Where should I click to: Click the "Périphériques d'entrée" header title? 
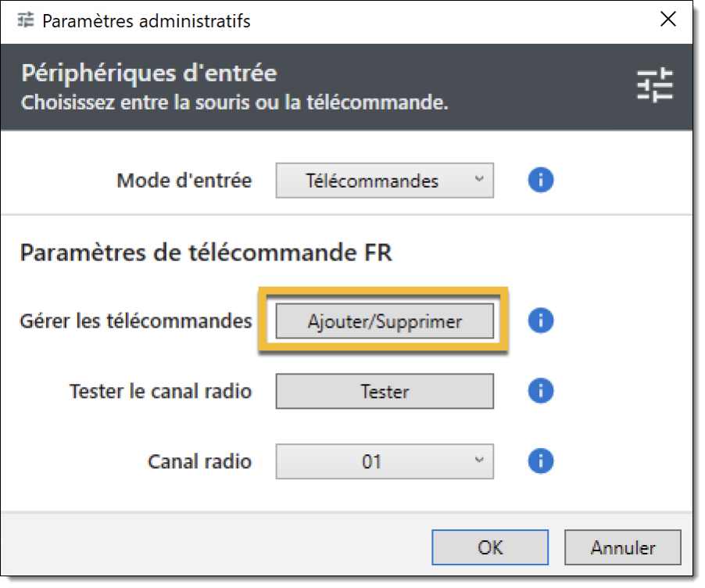(149, 74)
